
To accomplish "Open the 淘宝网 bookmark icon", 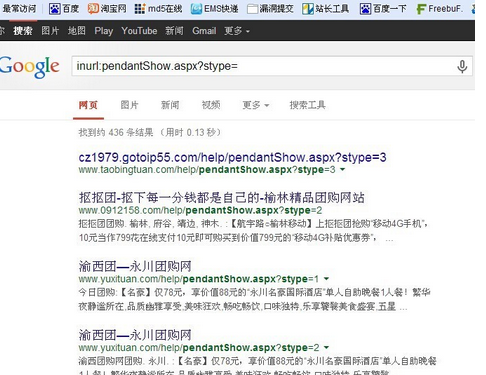I will [x=93, y=9].
